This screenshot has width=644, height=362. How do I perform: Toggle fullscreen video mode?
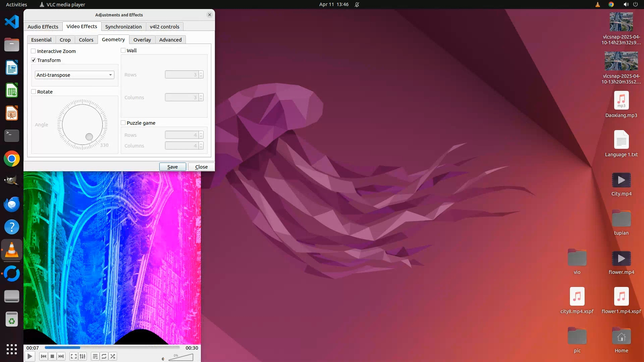pyautogui.click(x=73, y=356)
